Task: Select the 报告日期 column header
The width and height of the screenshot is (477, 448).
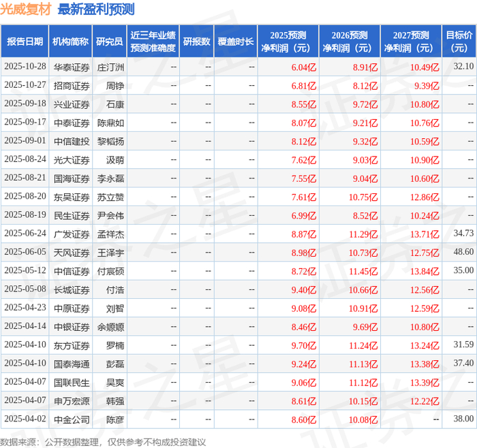Action: (x=25, y=42)
